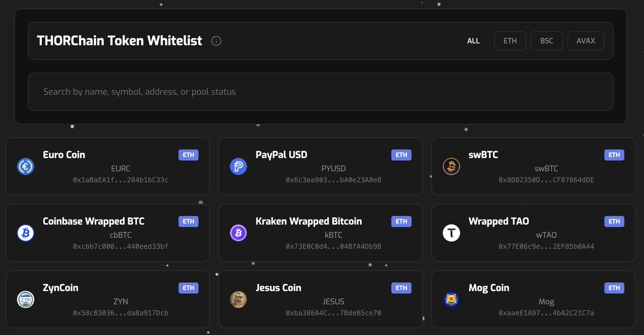Click the Kraken Wrapped Bitcoin logo icon
This screenshot has height=335, width=644.
[x=238, y=233]
